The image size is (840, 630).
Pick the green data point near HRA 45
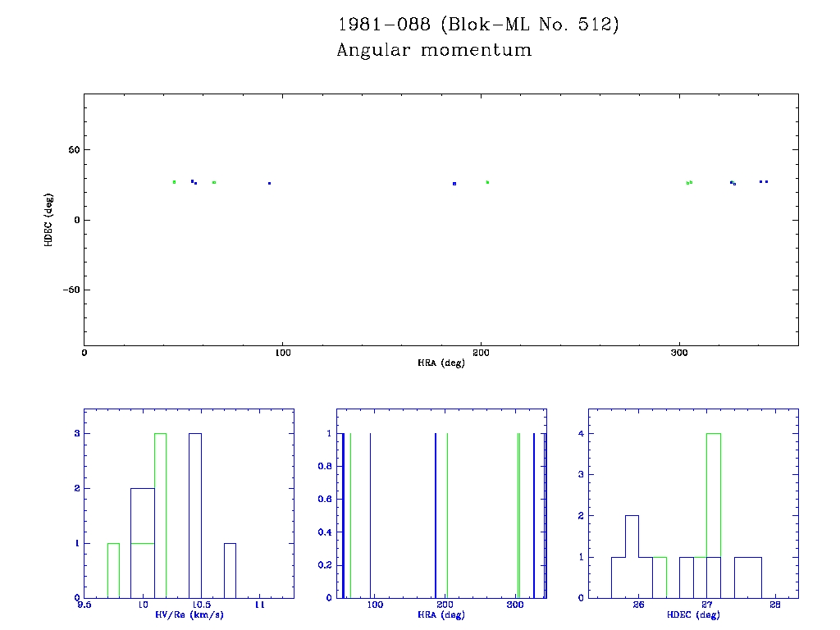[174, 182]
